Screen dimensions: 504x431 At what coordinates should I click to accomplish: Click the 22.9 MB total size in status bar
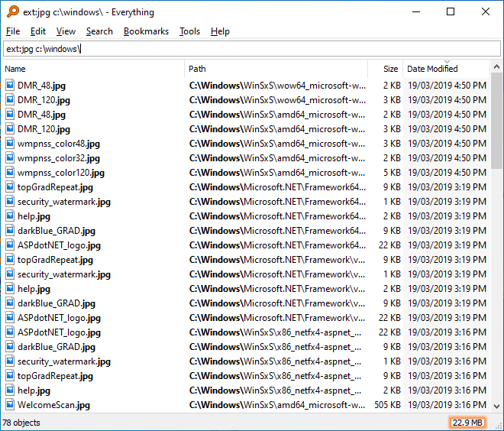467,423
